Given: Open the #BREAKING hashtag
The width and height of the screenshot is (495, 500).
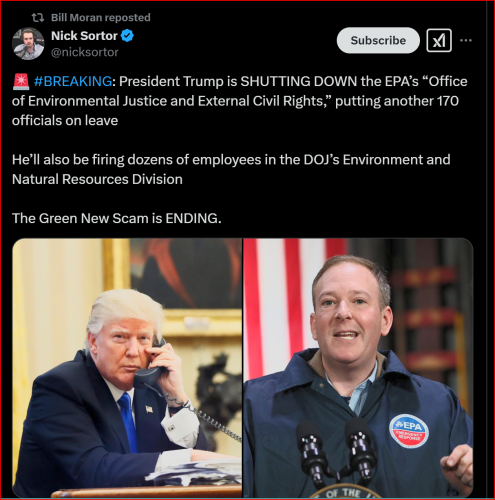Looking at the screenshot, I should click(73, 81).
